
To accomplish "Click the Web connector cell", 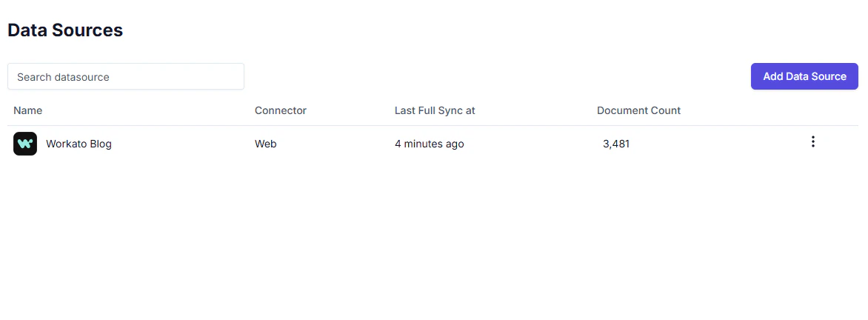I will pyautogui.click(x=266, y=144).
